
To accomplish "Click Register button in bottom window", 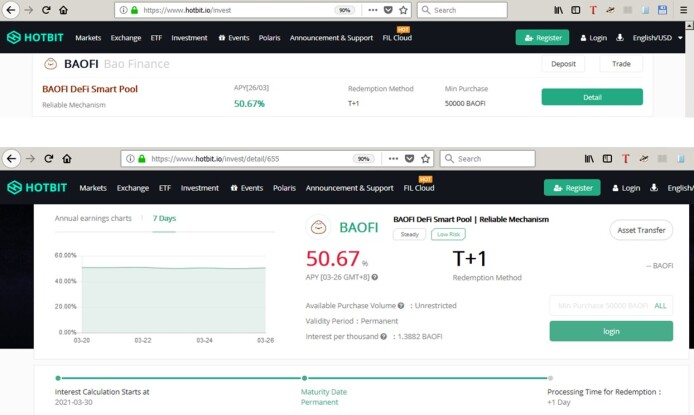I will pyautogui.click(x=572, y=188).
